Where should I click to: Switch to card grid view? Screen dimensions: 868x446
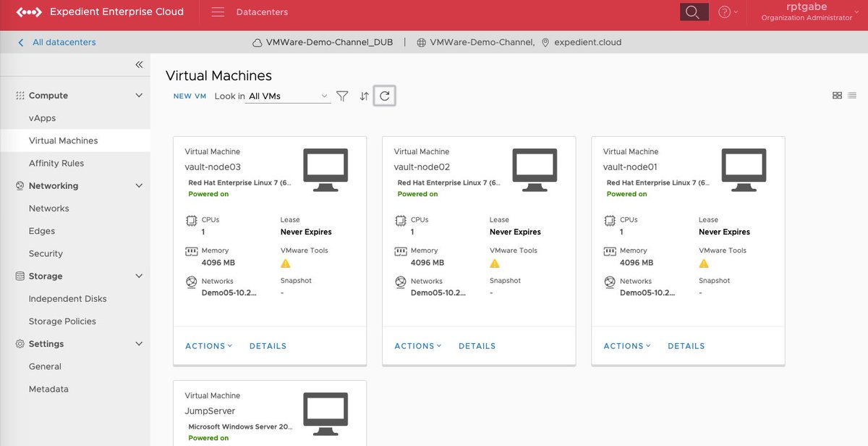pos(838,96)
